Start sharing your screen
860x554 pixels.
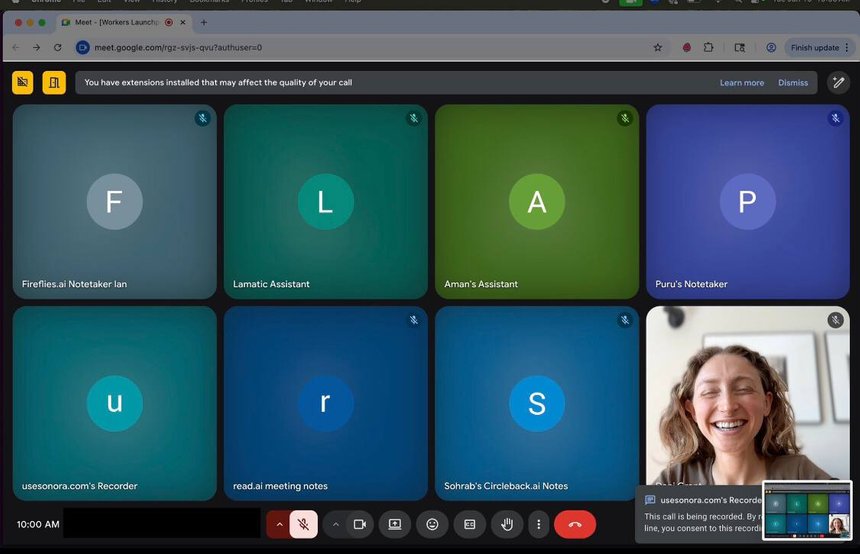[x=395, y=524]
